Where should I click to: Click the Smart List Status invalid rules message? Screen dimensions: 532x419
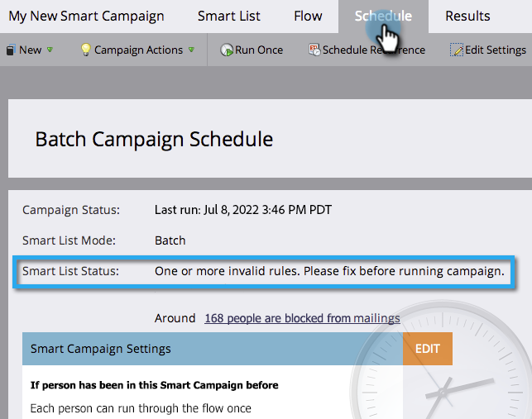[329, 271]
